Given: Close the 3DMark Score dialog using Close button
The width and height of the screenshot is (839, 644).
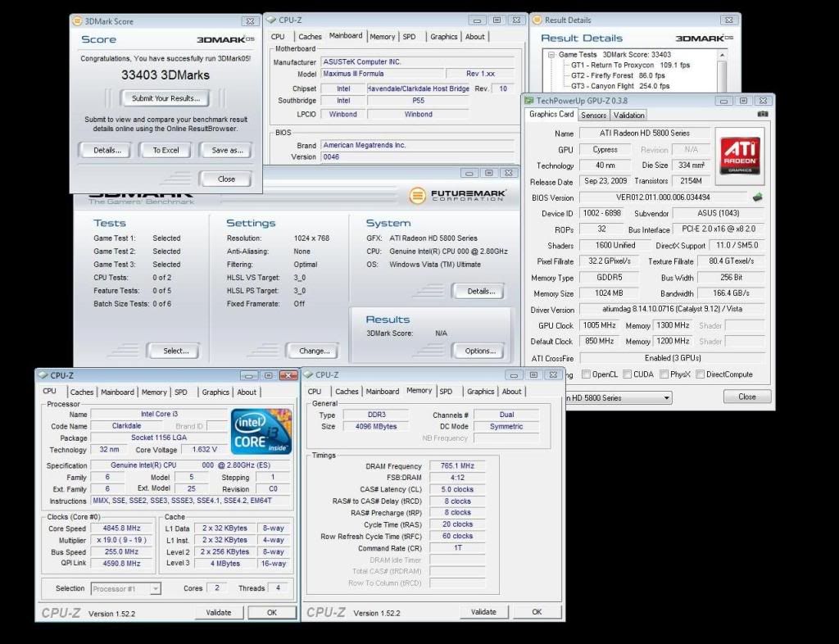Looking at the screenshot, I should [226, 179].
